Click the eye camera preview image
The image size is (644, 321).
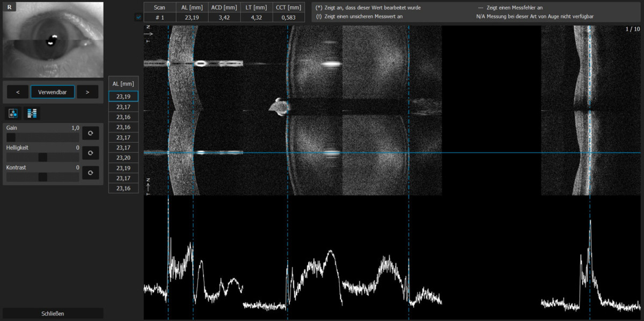pyautogui.click(x=52, y=39)
